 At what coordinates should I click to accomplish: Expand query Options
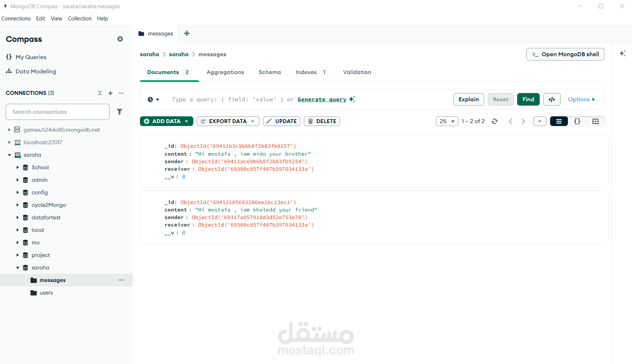point(582,100)
